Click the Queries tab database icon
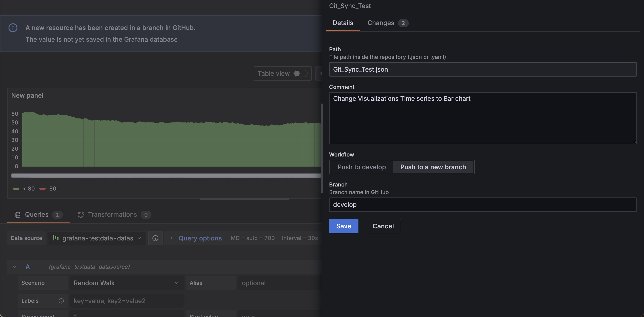Image resolution: width=644 pixels, height=317 pixels. pos(18,215)
